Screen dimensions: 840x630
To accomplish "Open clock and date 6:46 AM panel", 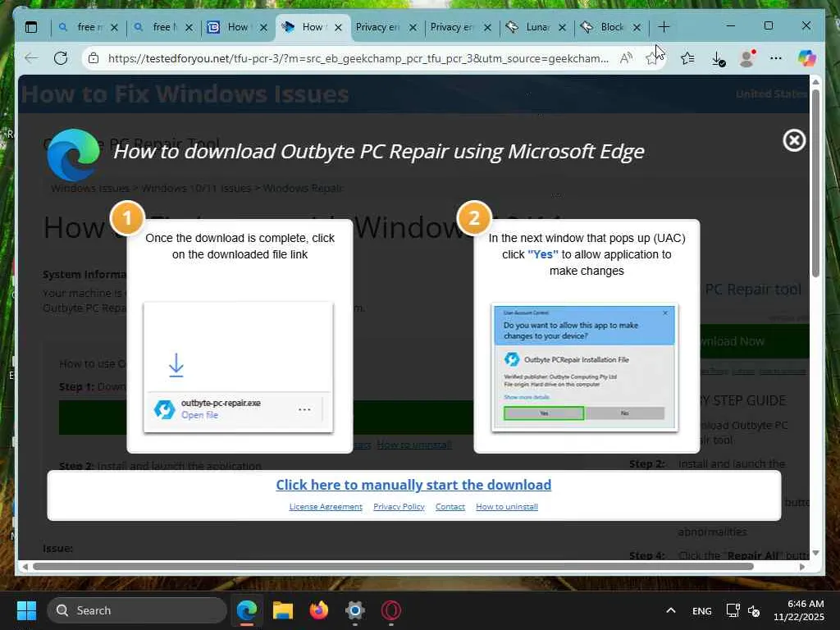I will [798, 610].
